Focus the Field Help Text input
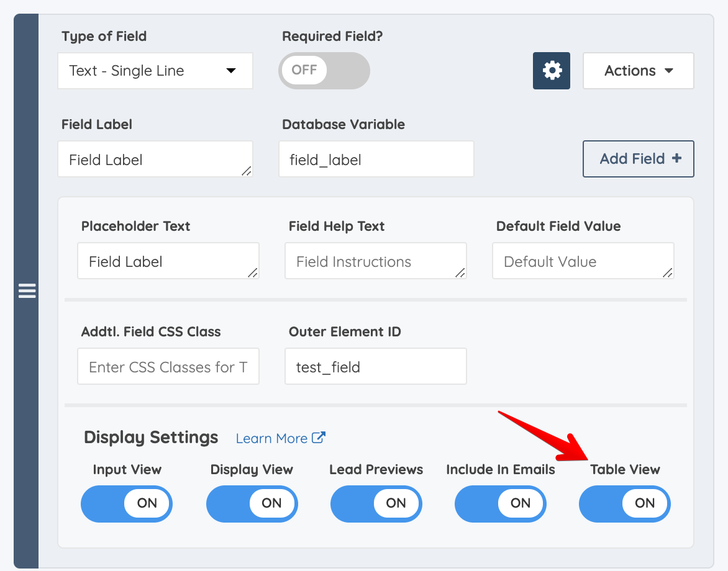 pos(375,261)
